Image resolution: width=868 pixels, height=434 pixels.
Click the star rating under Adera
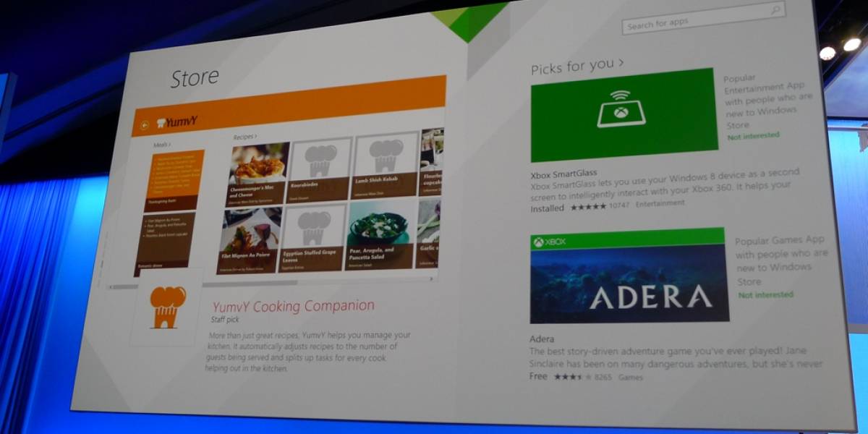click(572, 377)
